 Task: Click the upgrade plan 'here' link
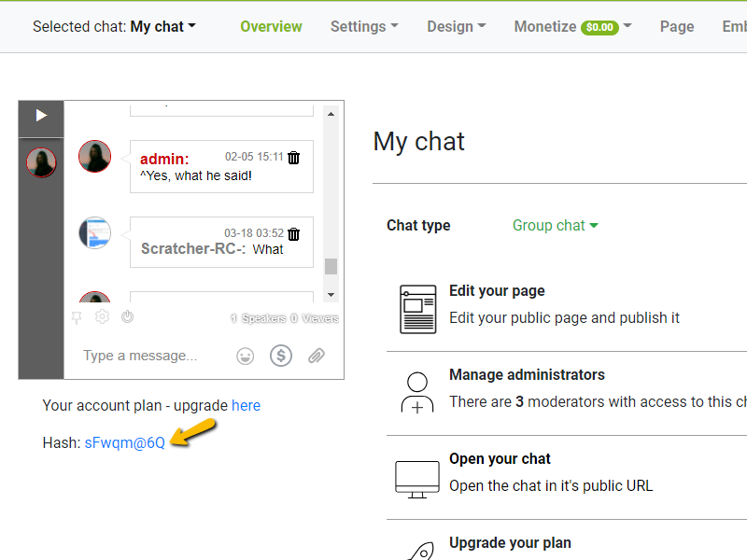point(246,405)
